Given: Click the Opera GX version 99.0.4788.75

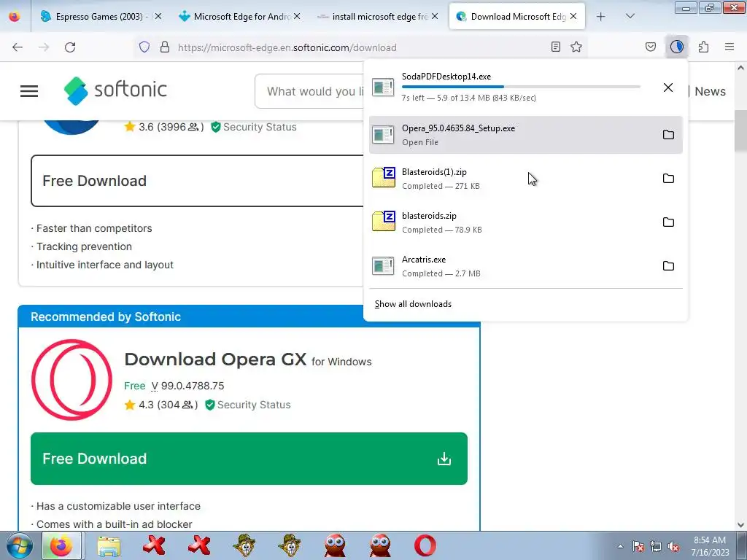Looking at the screenshot, I should pos(187,386).
